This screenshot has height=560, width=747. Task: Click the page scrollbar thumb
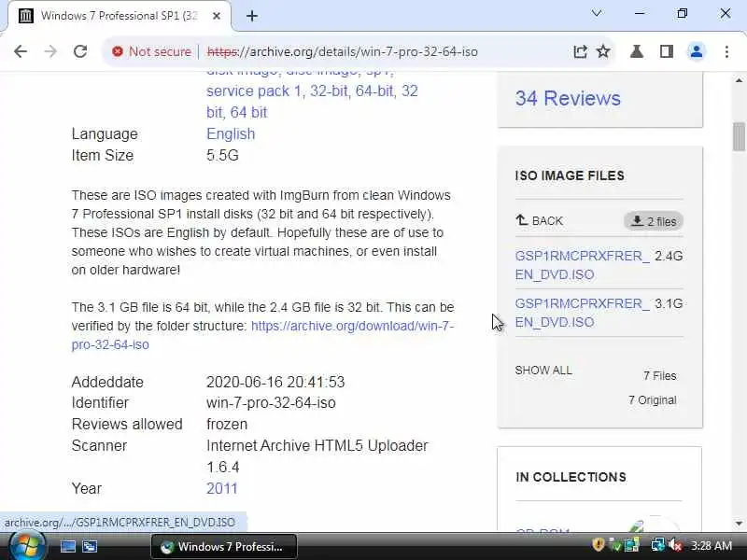coord(739,136)
